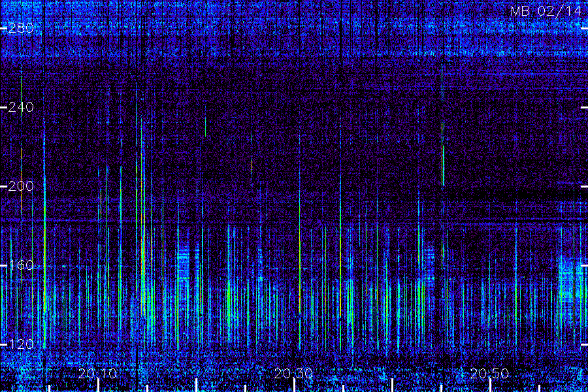Click the 280 frequency axis label

21,28
